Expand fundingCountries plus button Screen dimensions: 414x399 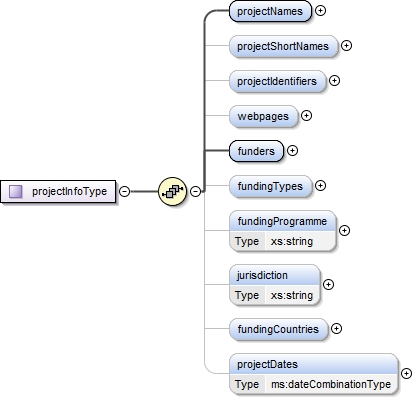coord(336,329)
